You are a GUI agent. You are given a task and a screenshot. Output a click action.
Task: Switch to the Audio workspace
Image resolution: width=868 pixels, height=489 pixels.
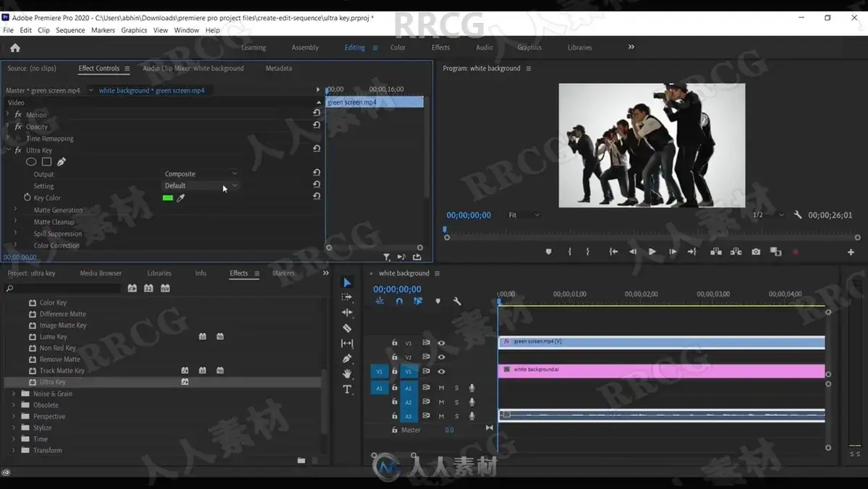click(485, 48)
